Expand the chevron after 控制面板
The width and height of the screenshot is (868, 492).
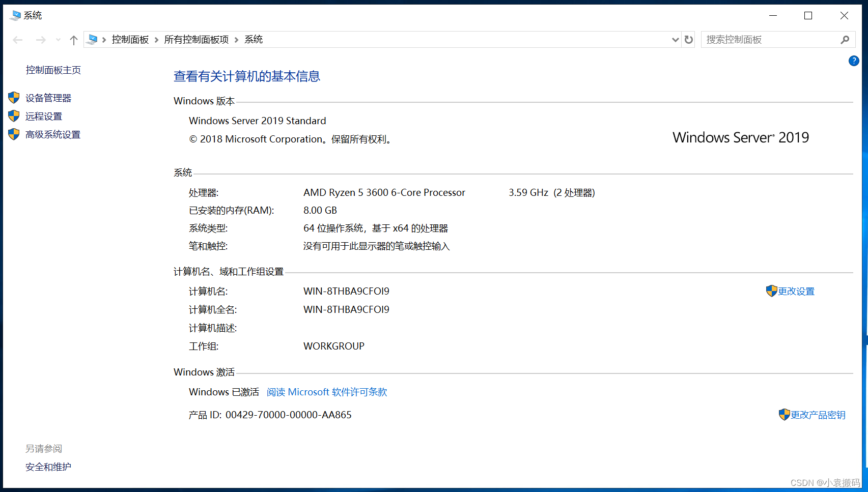(x=157, y=40)
